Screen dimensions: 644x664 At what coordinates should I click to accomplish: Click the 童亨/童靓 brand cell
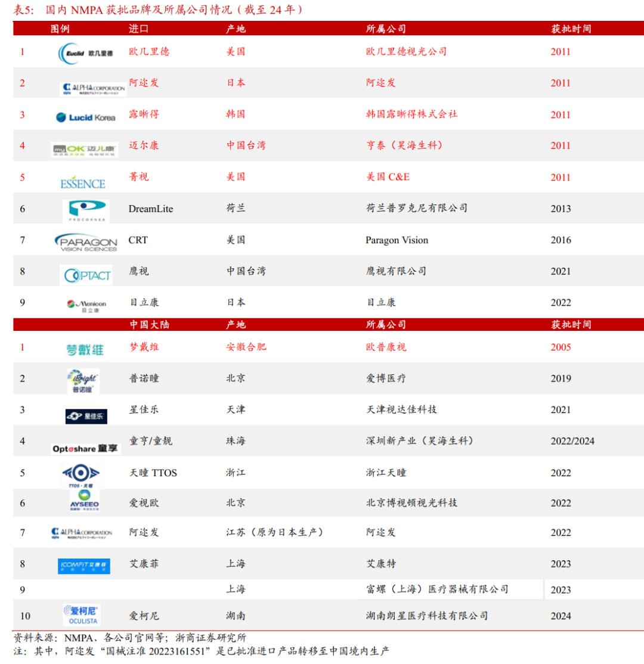click(151, 441)
